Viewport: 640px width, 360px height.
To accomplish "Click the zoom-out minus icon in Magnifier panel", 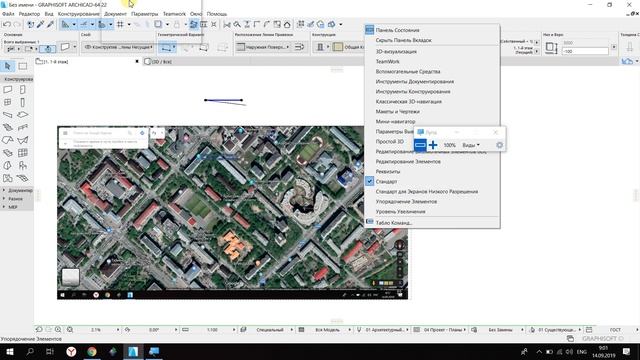I will pyautogui.click(x=420, y=145).
